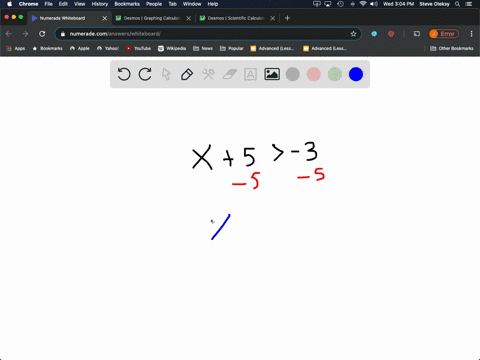Open the Apple bookmark

[x=80, y=48]
